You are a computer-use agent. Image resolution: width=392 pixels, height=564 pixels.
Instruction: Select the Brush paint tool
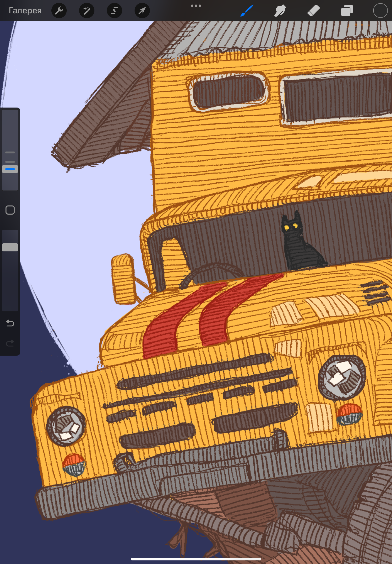point(246,11)
